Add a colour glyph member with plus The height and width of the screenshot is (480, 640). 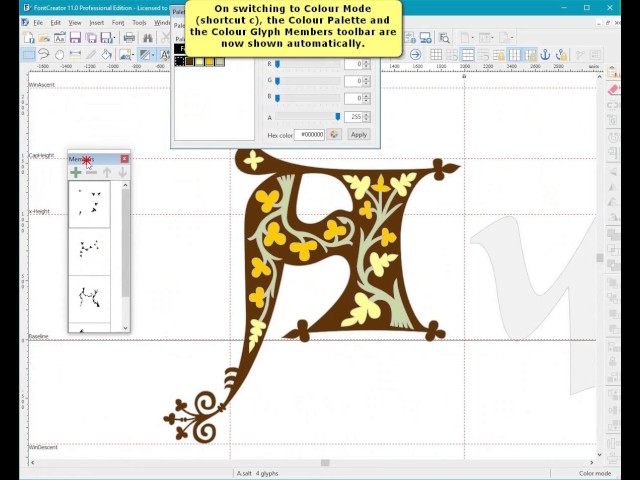[76, 173]
